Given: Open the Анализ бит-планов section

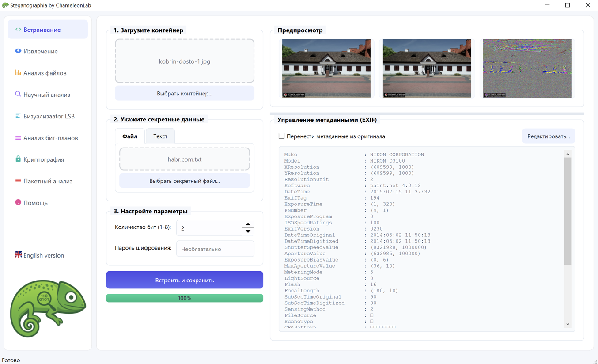Looking at the screenshot, I should 48,137.
